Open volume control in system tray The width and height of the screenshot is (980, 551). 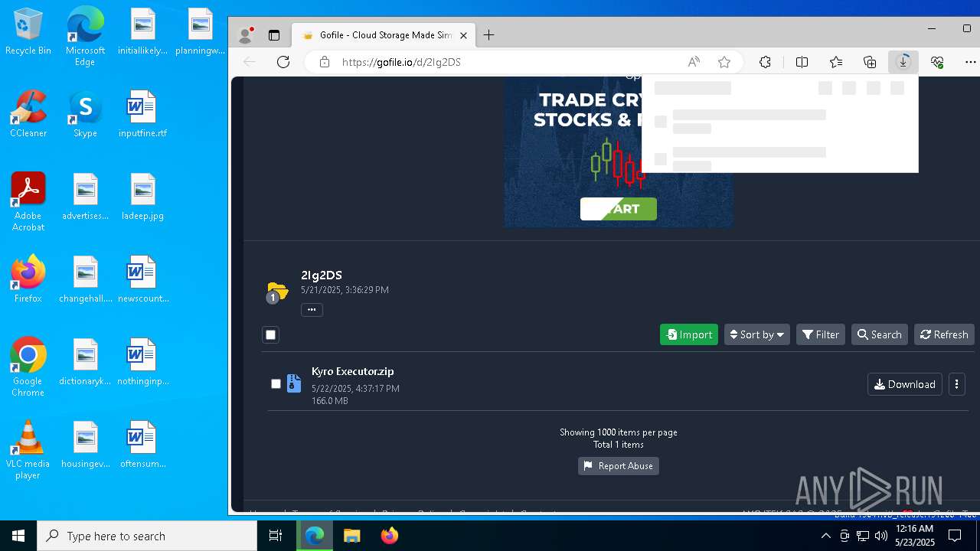pyautogui.click(x=881, y=536)
